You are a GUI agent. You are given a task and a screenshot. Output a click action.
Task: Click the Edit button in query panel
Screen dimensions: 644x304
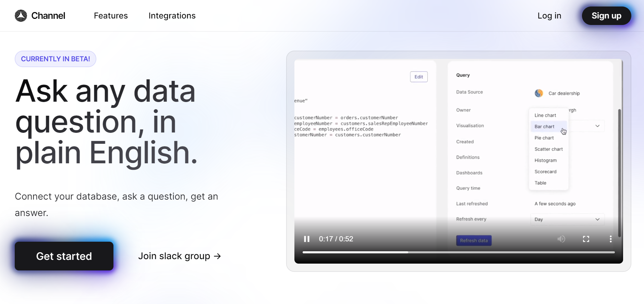[x=419, y=77]
